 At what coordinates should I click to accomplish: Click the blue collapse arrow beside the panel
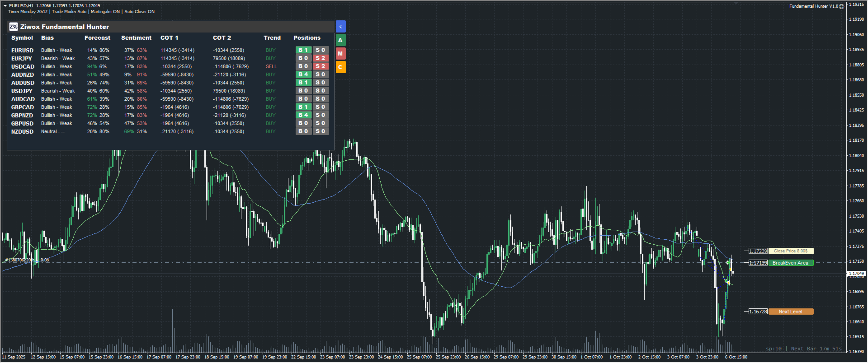(340, 27)
